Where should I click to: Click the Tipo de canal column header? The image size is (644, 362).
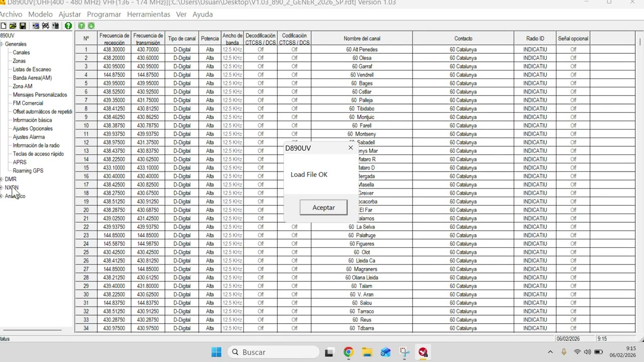coord(182,38)
